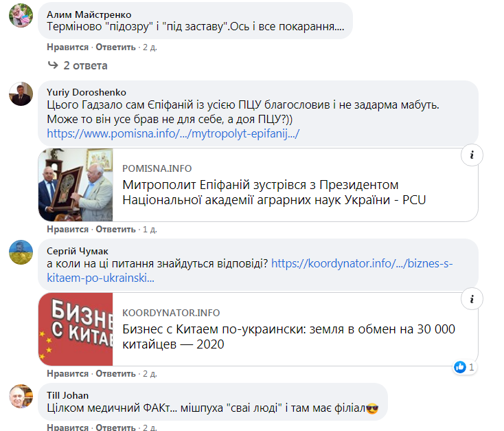The height and width of the screenshot is (431, 504).
Task: Click Pomisna.info preview thumbnail image
Action: pyautogui.click(x=76, y=185)
